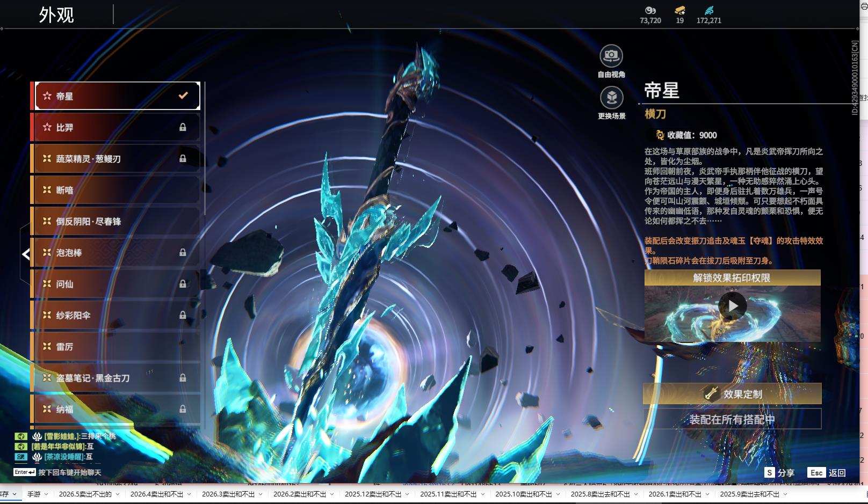The image size is (868, 504).
Task: Open 效果定制 effect customization
Action: click(732, 394)
